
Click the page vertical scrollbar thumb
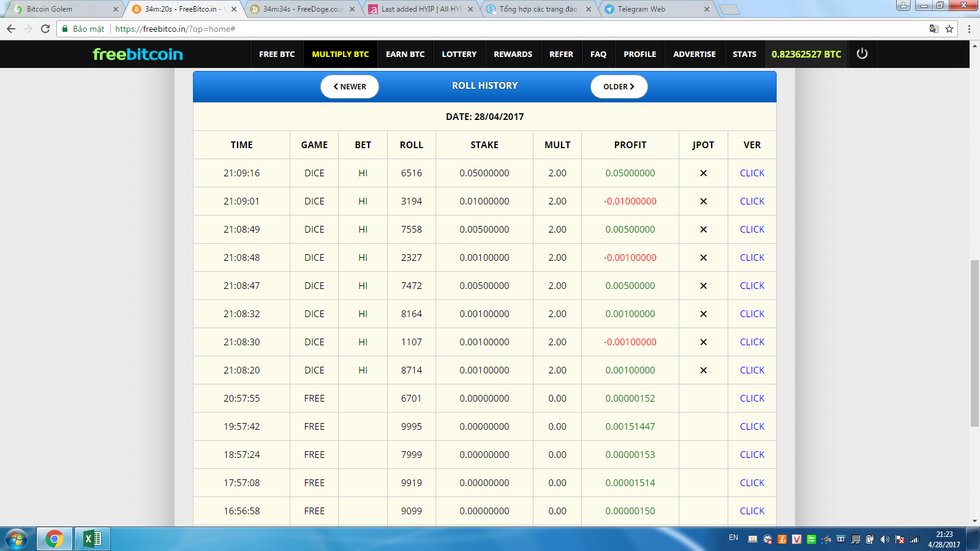(x=974, y=343)
